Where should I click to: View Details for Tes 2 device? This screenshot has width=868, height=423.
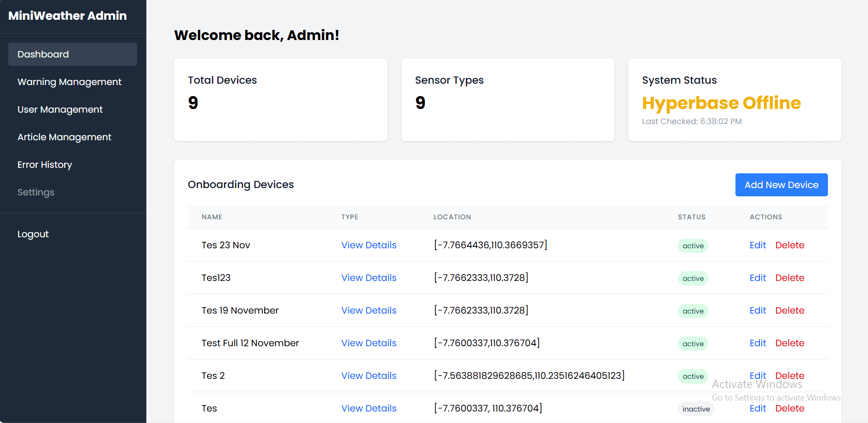[x=369, y=376]
